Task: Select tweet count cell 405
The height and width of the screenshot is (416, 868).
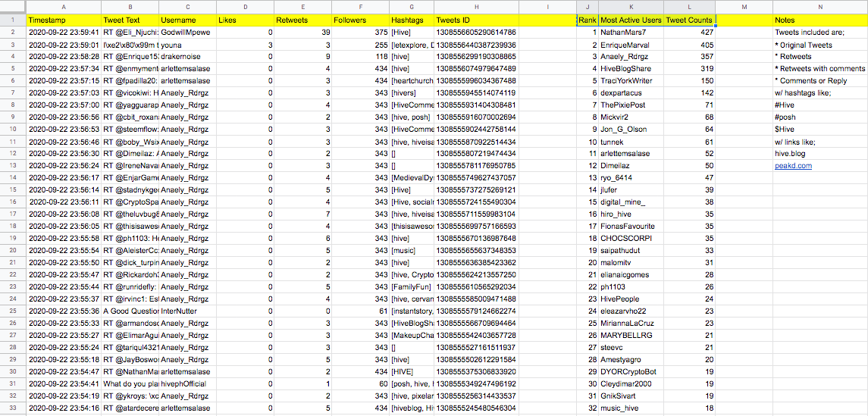Action: point(690,44)
